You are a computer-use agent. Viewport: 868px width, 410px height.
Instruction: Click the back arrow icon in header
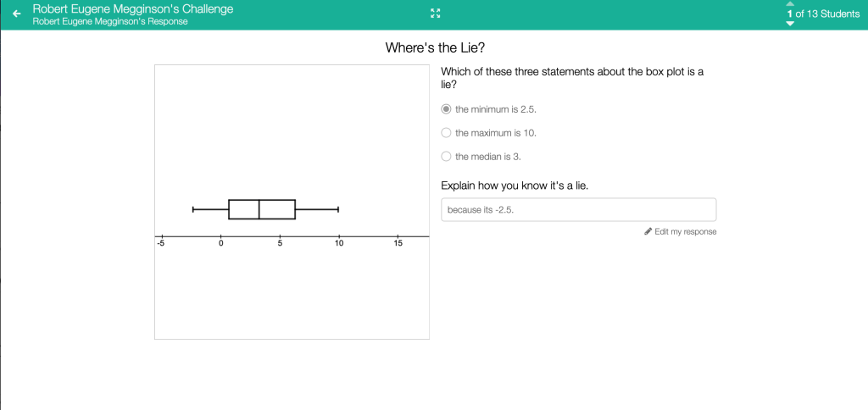16,14
